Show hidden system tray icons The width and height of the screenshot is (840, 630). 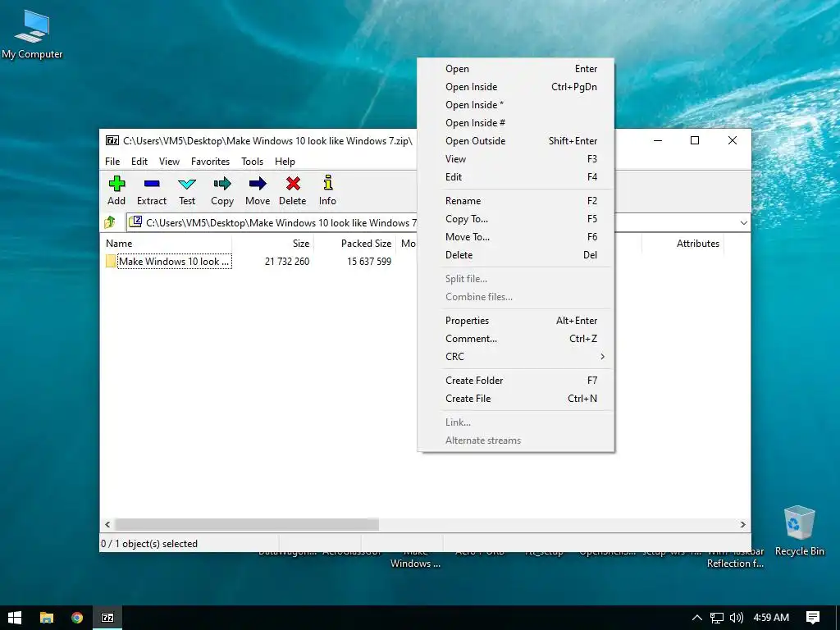(x=697, y=618)
